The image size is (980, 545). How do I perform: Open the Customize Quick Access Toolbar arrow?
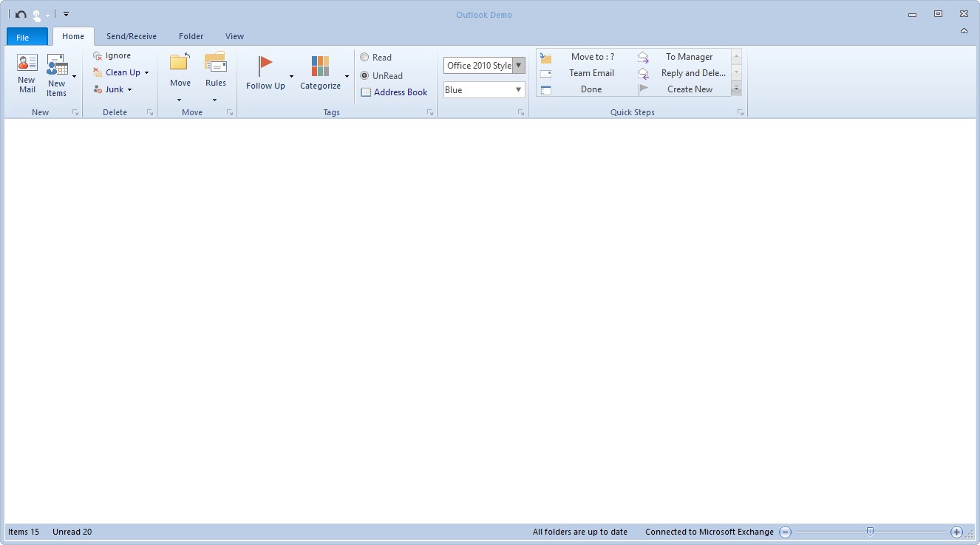(x=66, y=15)
